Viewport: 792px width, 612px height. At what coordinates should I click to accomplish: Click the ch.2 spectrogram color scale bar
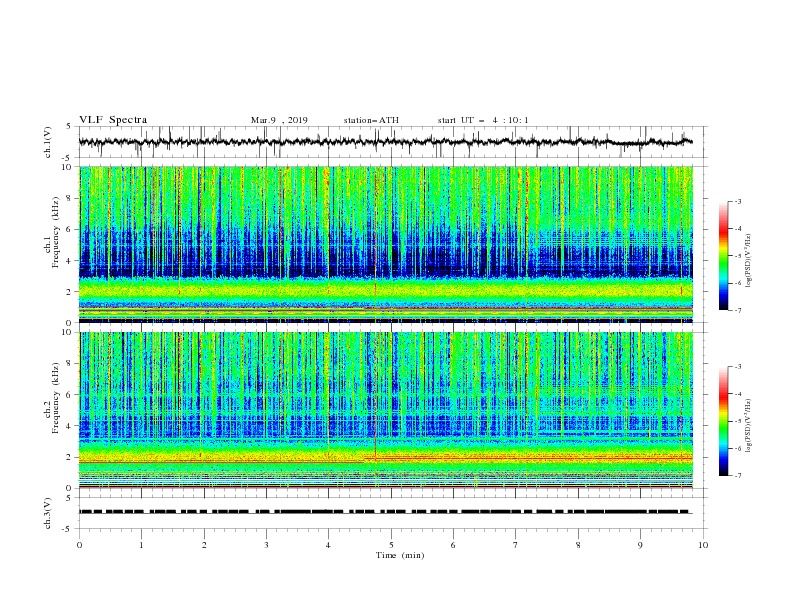click(x=723, y=421)
